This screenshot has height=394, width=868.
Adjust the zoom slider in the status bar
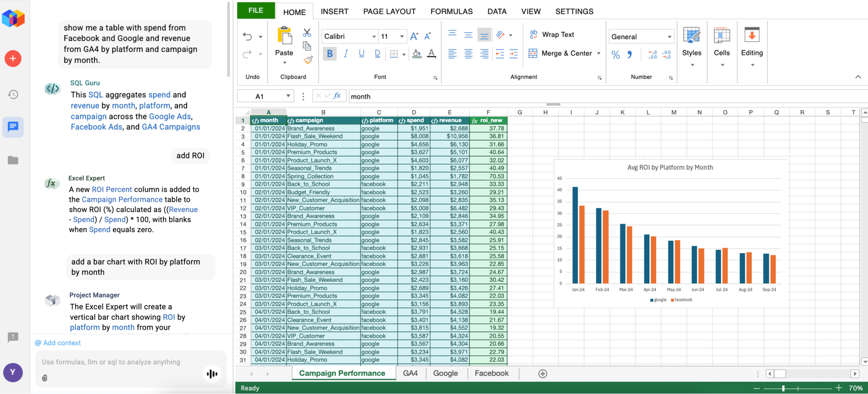pos(783,388)
